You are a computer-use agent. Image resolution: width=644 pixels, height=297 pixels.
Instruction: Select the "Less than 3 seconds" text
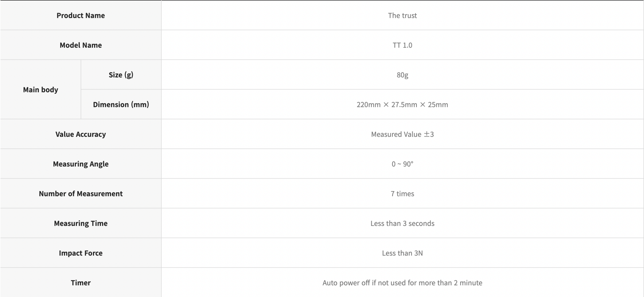tap(402, 223)
